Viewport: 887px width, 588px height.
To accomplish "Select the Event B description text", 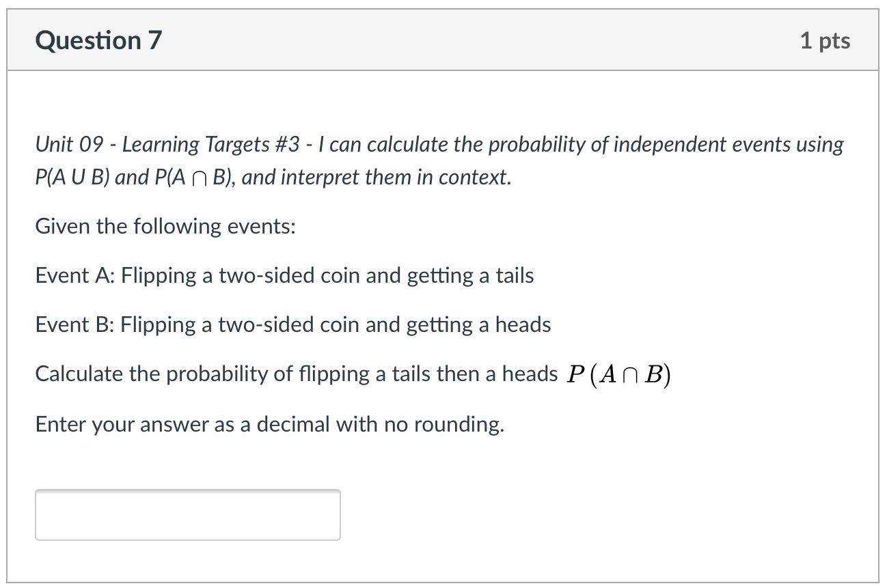I will (x=292, y=324).
